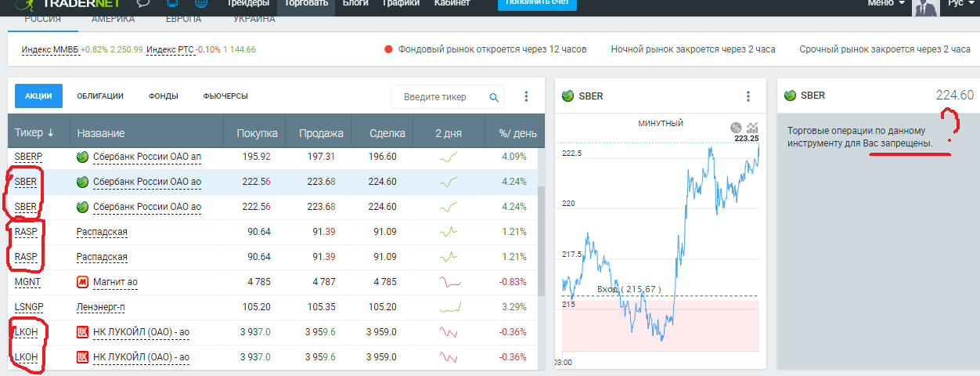Click SBERP deal price 196.60
Screen dimensions: 980x376
pos(383,157)
